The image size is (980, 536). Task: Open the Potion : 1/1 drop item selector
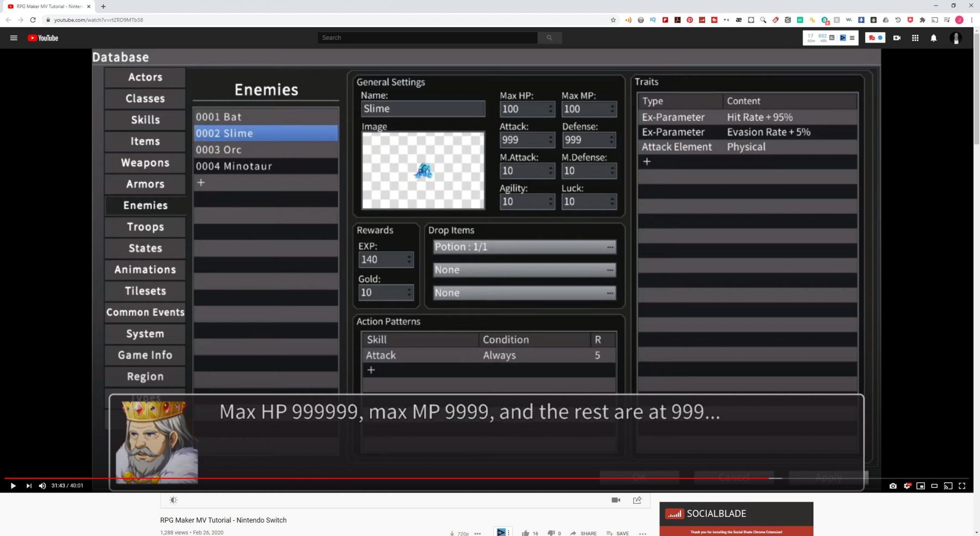[524, 247]
